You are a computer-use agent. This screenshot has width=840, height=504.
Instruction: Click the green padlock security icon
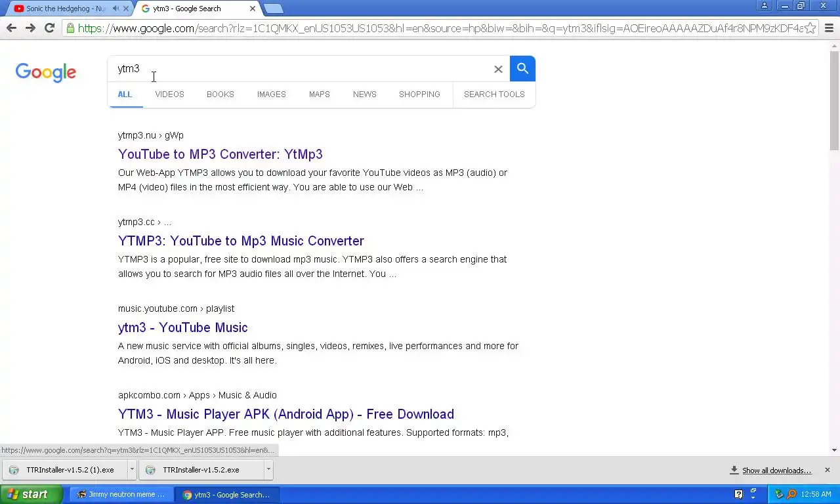tap(70, 28)
